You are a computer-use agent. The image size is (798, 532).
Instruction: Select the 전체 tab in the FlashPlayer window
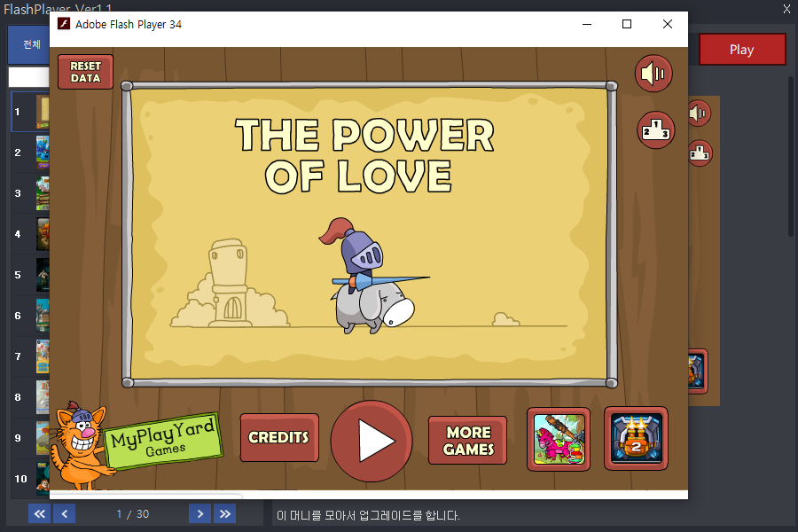(29, 45)
